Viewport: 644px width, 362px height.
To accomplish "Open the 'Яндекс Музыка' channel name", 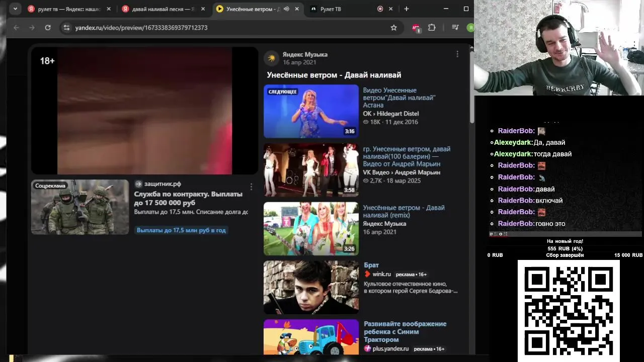I will [305, 54].
